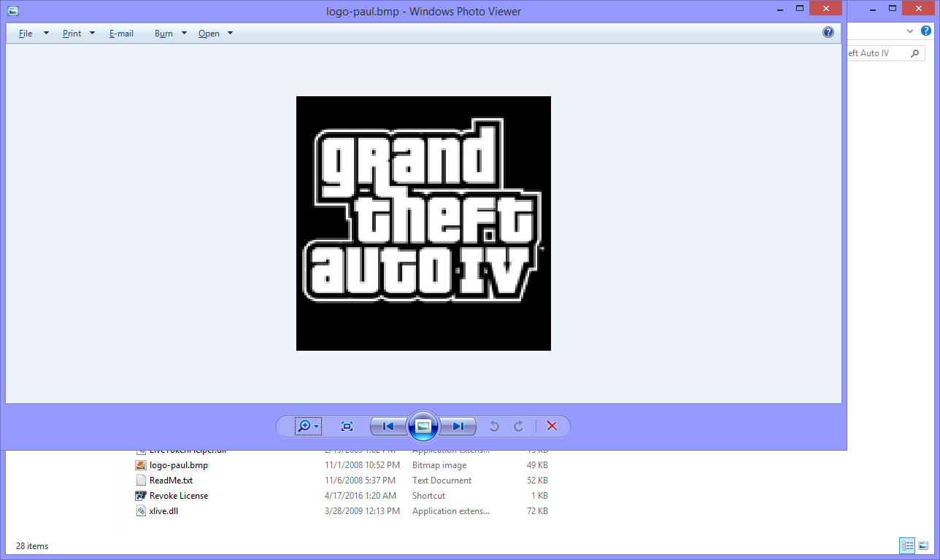The height and width of the screenshot is (560, 940).
Task: Click the Text Document type cell
Action: [442, 481]
